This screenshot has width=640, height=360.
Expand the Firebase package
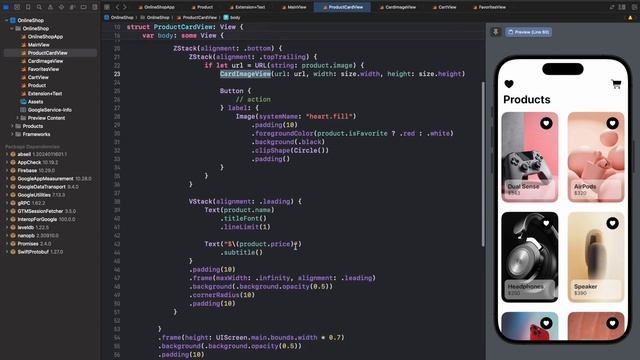(7, 171)
